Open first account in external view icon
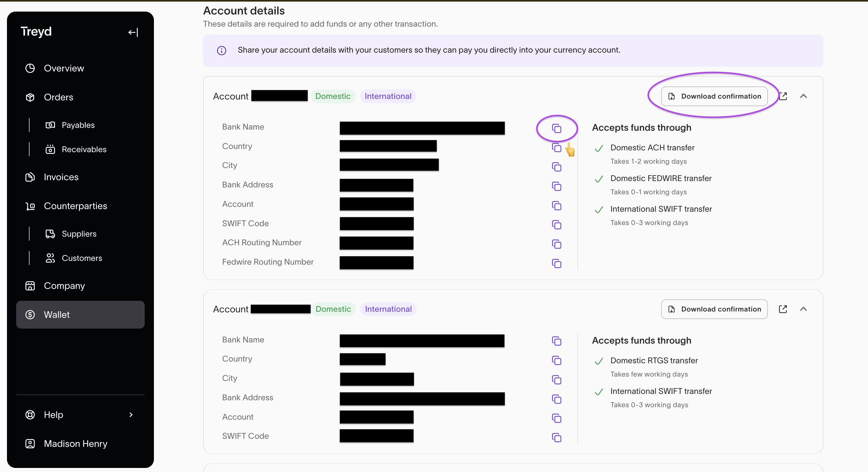Screen dimensions: 868x472 click(x=783, y=96)
